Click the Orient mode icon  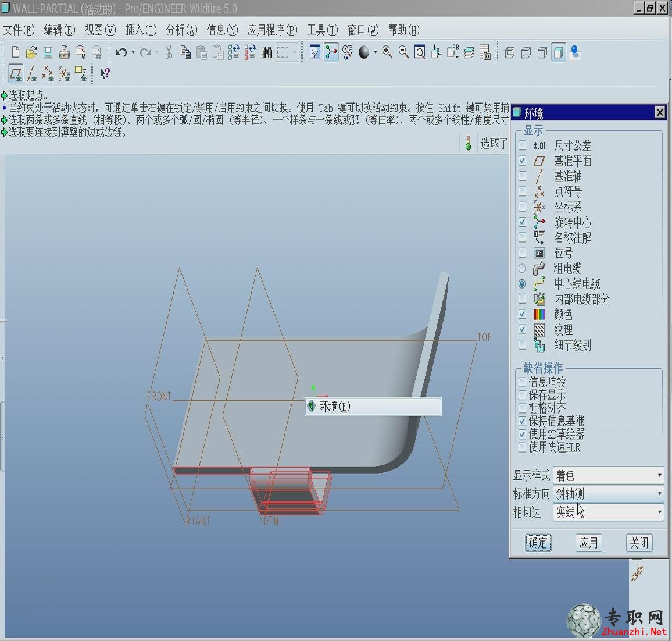[x=348, y=52]
